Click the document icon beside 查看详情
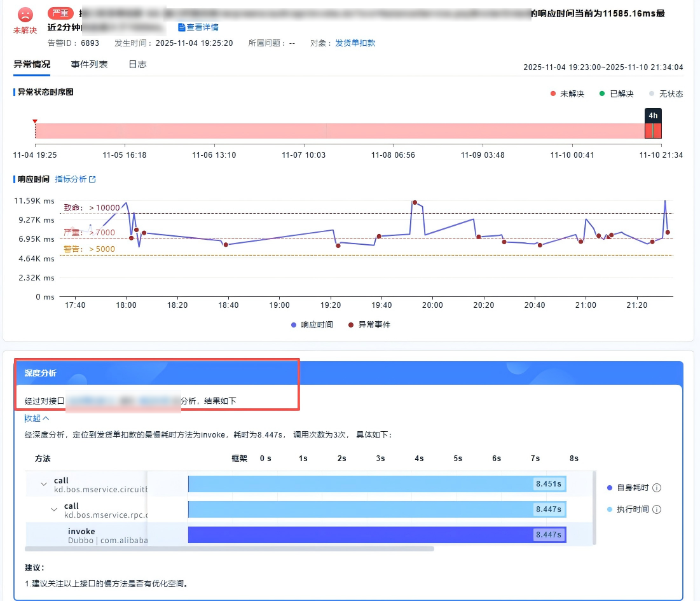Image resolution: width=700 pixels, height=601 pixels. click(x=182, y=27)
